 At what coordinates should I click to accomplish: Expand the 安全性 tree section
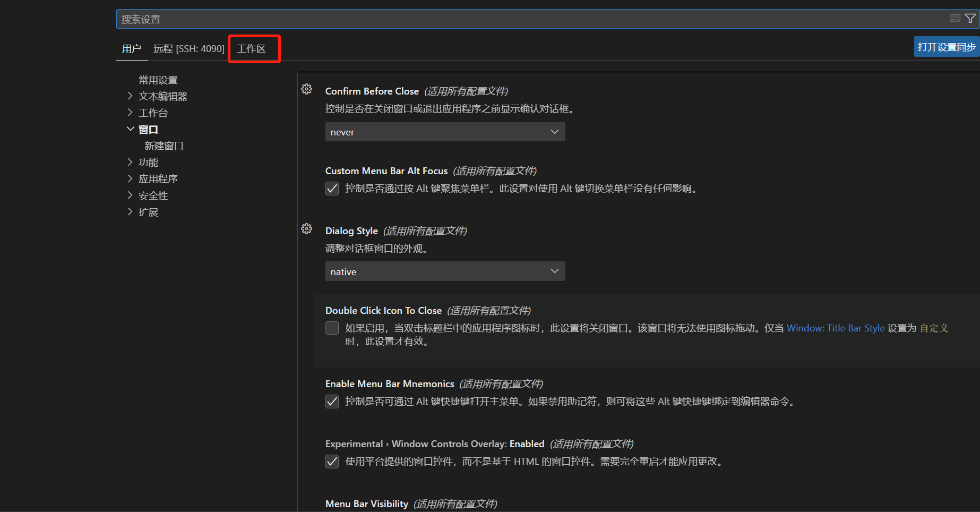coord(130,195)
